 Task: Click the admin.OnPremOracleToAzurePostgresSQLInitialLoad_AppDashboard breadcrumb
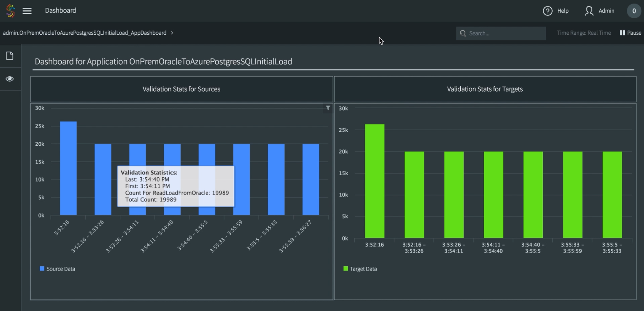pyautogui.click(x=85, y=33)
